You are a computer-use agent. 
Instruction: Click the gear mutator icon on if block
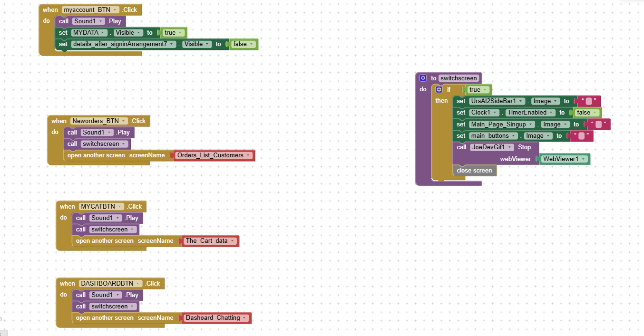point(439,89)
